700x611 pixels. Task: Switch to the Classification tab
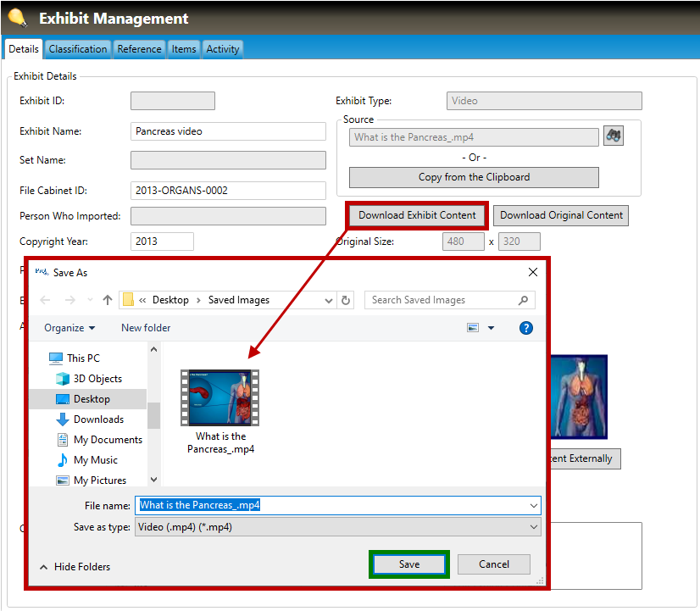(x=78, y=49)
